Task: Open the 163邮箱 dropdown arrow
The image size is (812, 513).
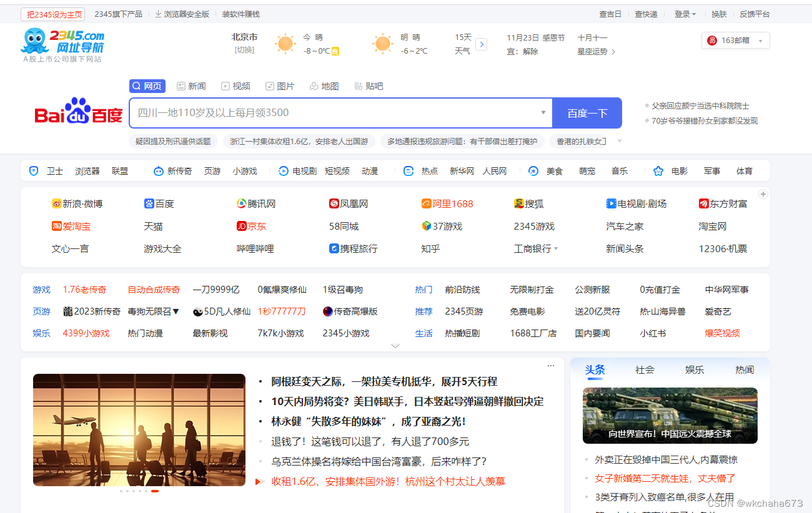Action: (x=760, y=41)
